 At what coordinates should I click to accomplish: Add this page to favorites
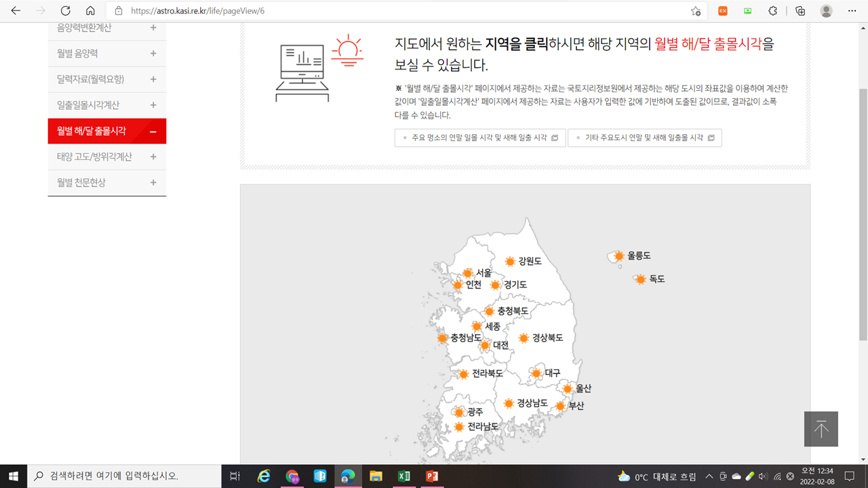click(696, 11)
